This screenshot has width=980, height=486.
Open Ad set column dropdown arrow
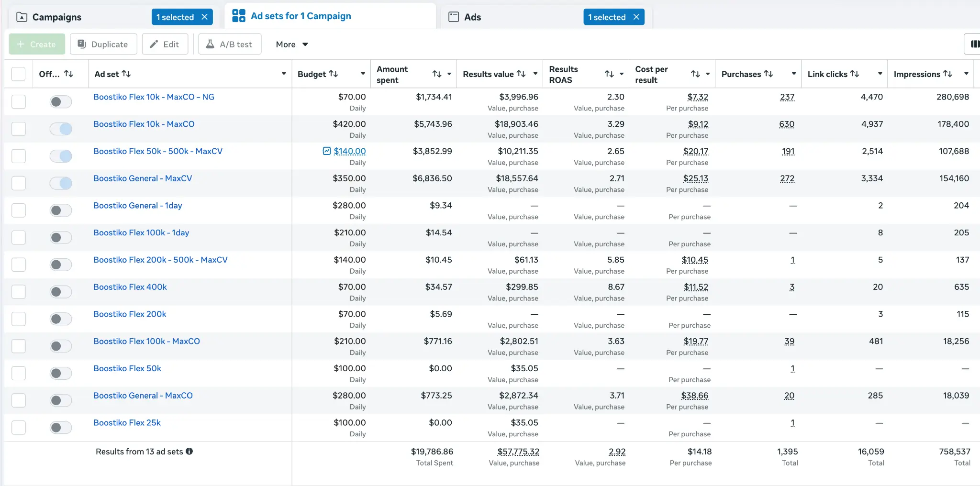(x=284, y=74)
